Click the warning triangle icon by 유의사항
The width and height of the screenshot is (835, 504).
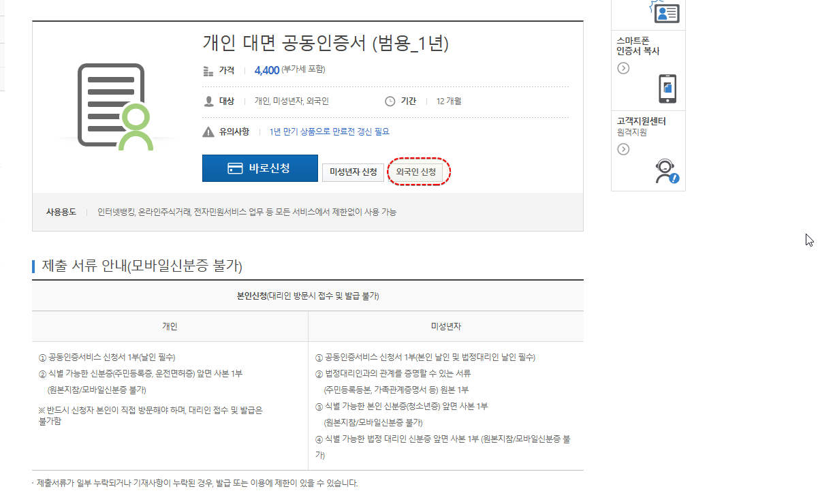coord(208,131)
